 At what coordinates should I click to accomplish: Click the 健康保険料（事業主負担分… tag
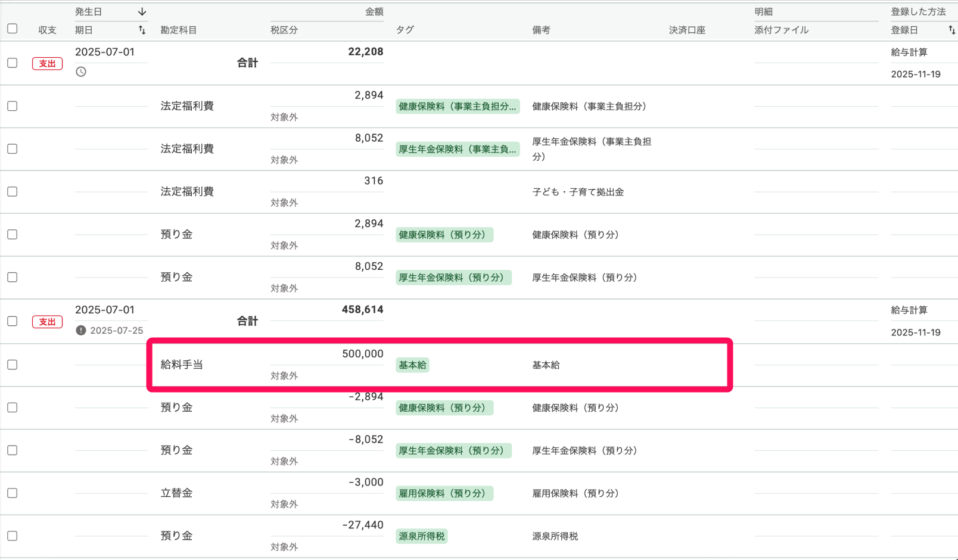click(458, 106)
